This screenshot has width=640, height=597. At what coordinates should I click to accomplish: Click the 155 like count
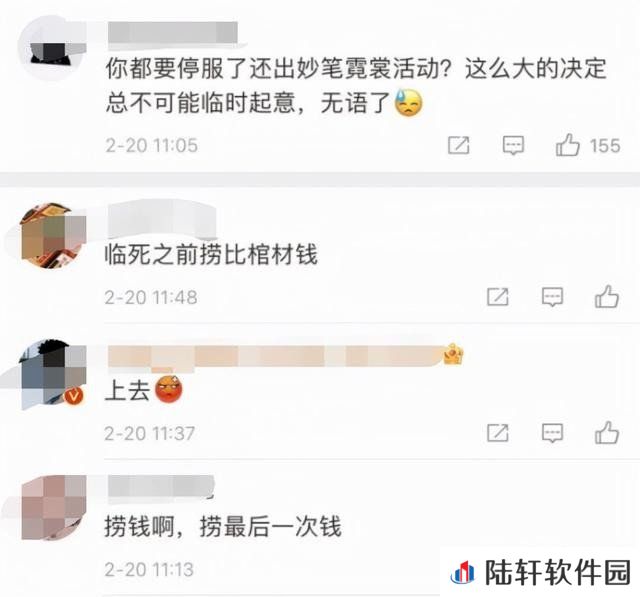[604, 146]
